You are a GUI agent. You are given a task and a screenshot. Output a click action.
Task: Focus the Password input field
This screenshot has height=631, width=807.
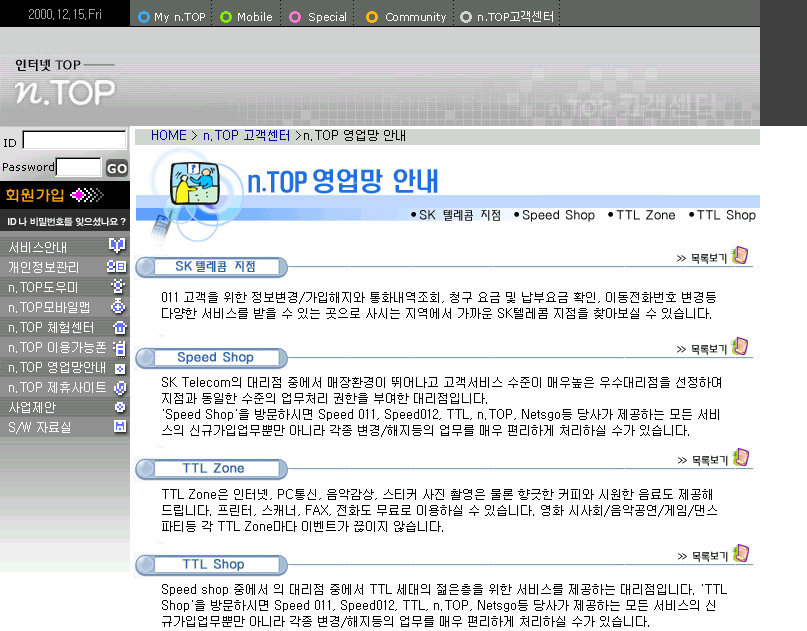tap(79, 167)
